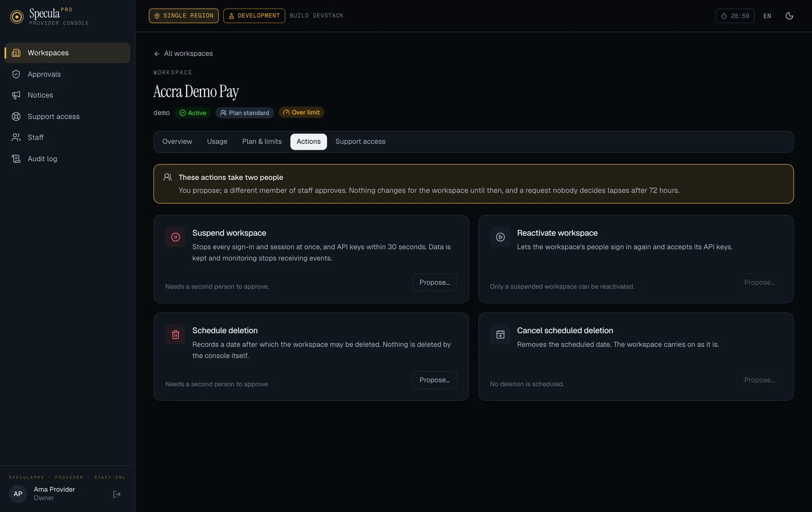Click 'Only a suspended workspace can be reactivated.'

562,287
